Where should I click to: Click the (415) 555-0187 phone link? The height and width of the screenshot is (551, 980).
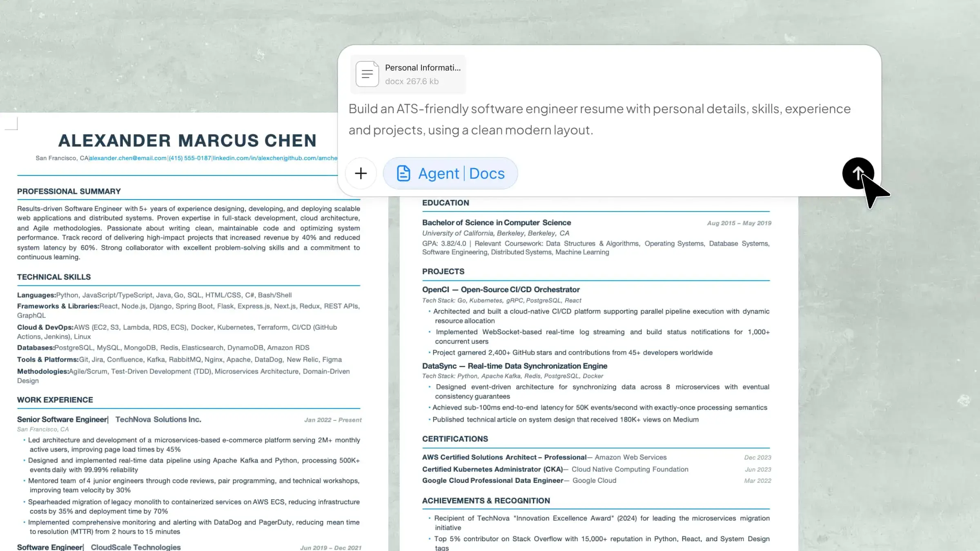point(190,158)
